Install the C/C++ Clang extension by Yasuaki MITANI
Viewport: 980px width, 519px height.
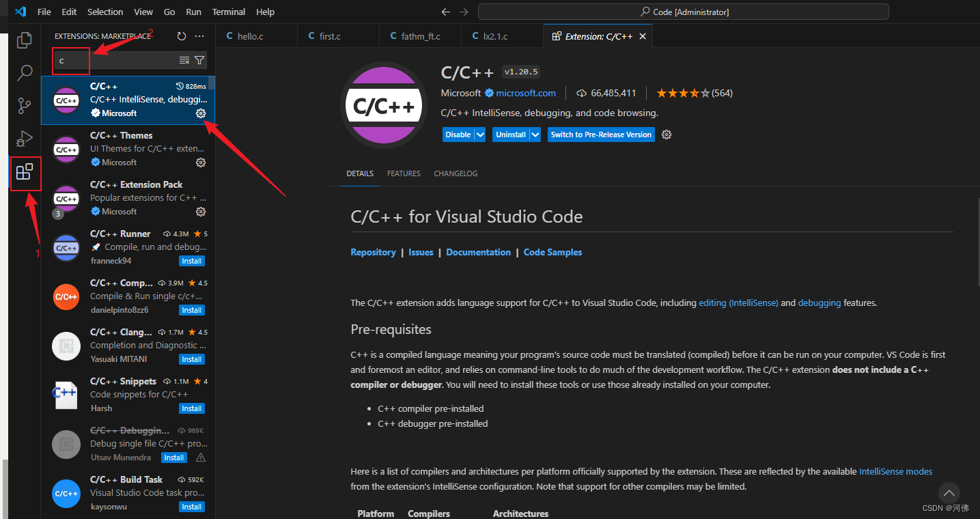192,359
